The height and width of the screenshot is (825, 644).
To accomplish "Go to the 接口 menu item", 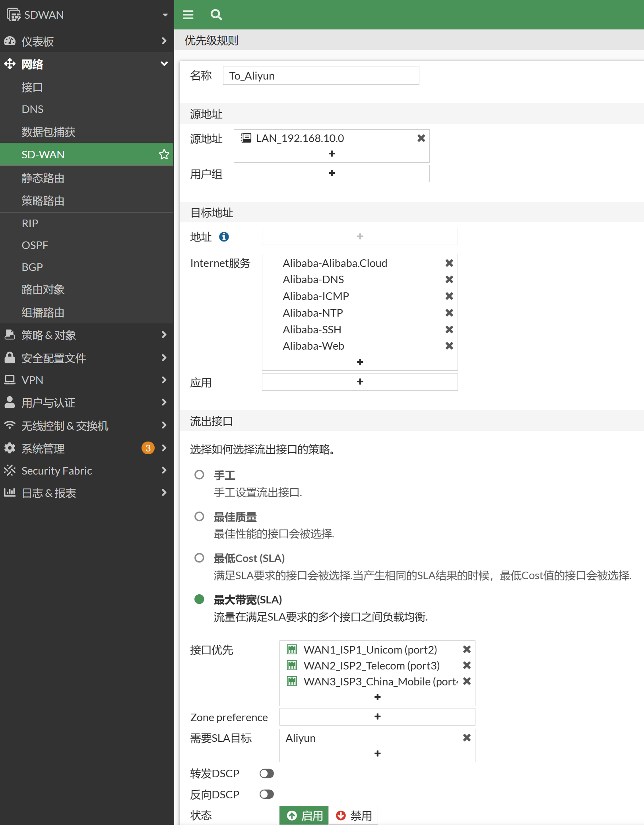I will click(32, 87).
